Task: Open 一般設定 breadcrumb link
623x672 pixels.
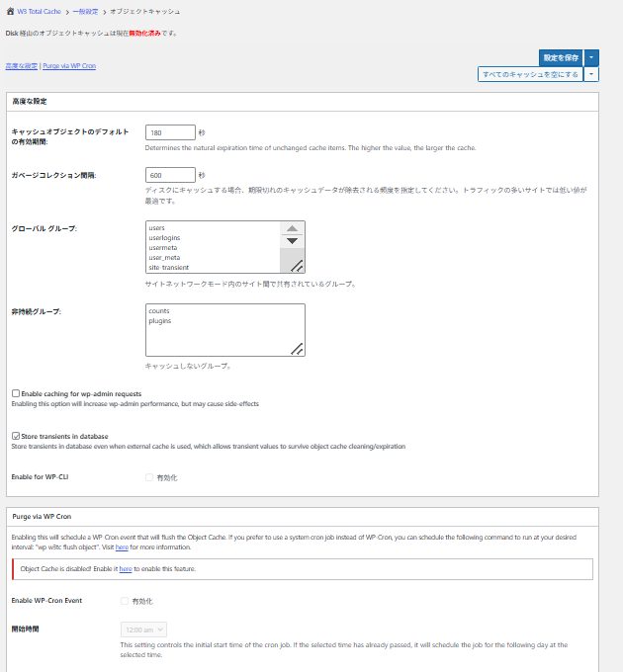Action: coord(83,10)
